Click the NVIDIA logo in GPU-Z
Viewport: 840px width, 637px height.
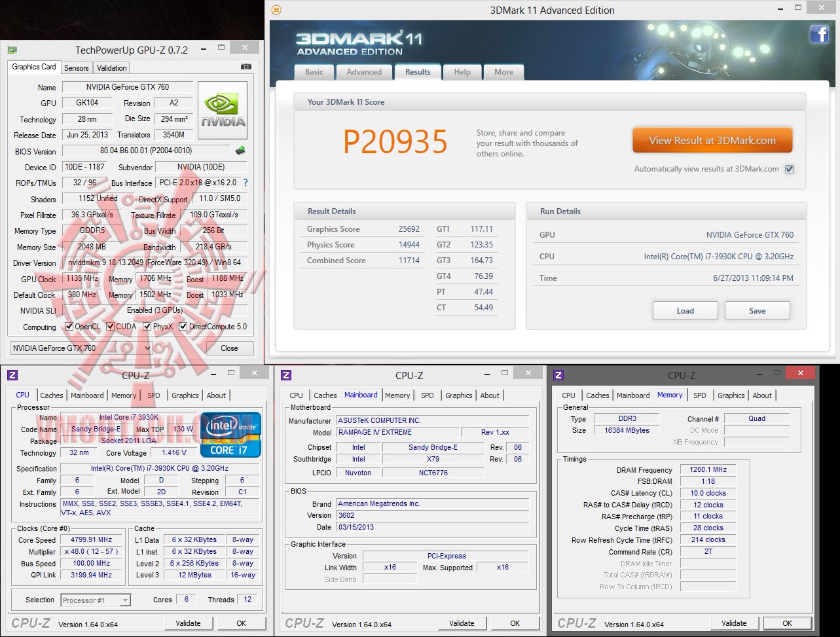point(223,110)
